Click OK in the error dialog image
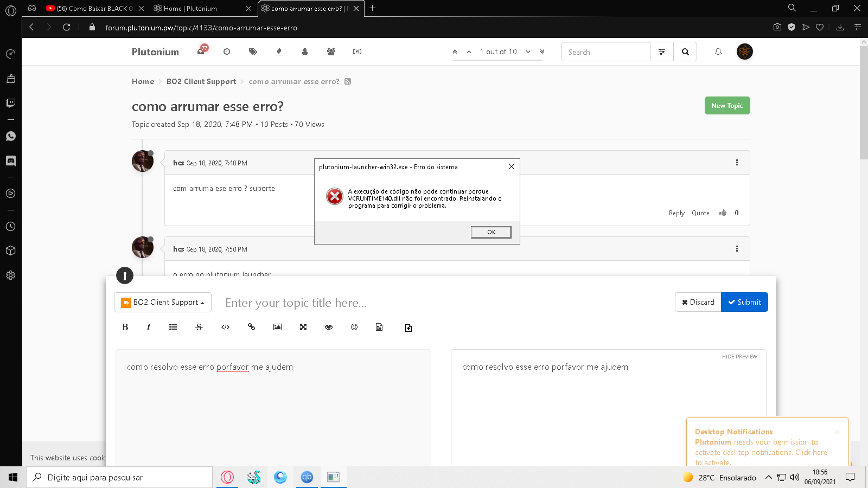 491,232
